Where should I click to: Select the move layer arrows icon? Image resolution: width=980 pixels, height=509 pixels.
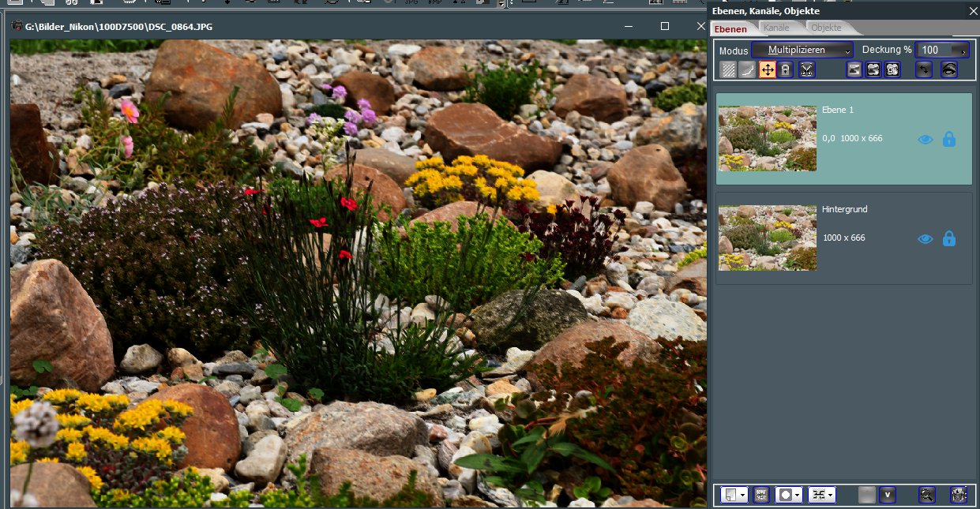pyautogui.click(x=767, y=69)
